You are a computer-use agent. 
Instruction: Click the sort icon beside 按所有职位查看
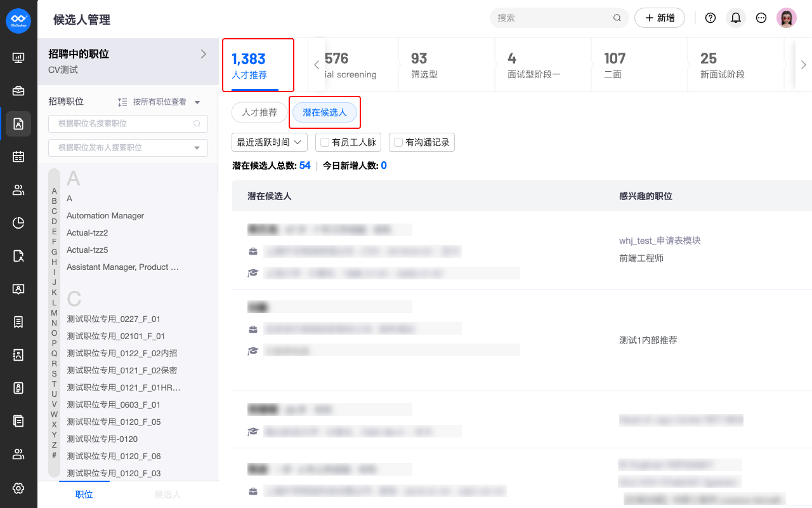pyautogui.click(x=123, y=102)
